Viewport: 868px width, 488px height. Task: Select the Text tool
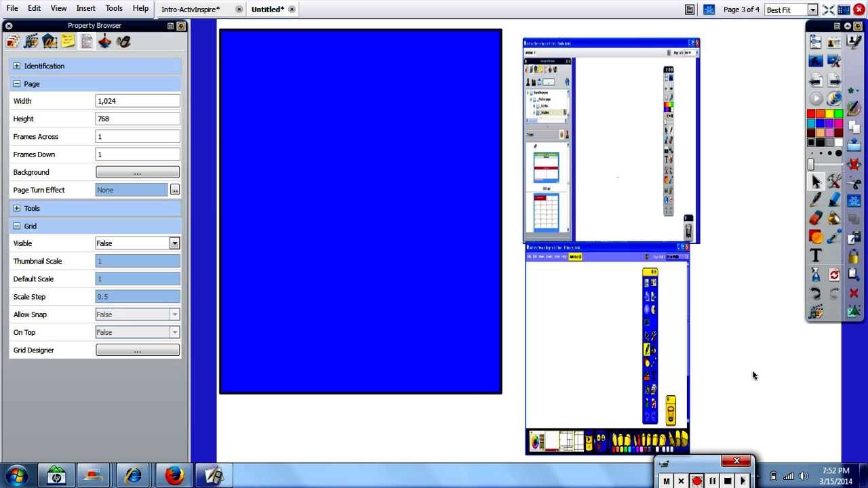click(x=816, y=256)
